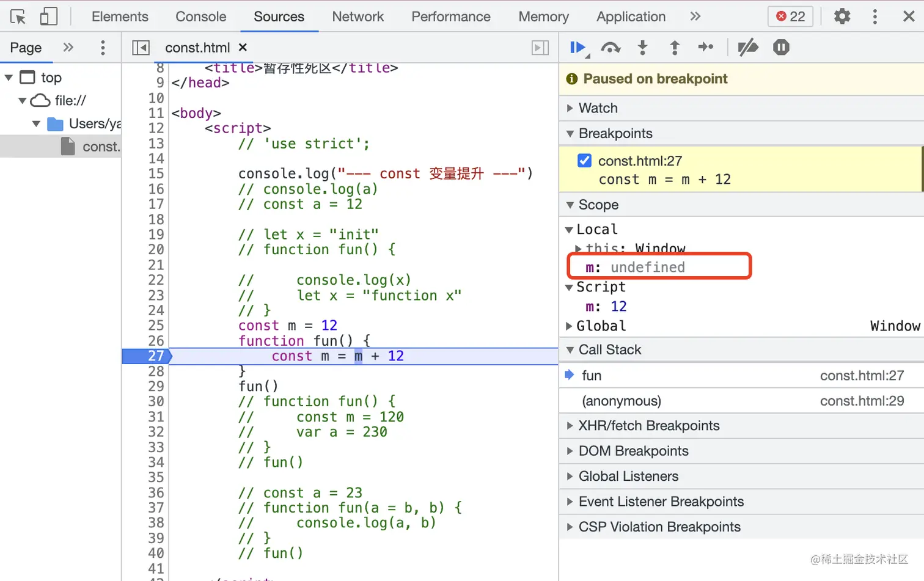Toggle the device toolbar icon

pyautogui.click(x=48, y=16)
